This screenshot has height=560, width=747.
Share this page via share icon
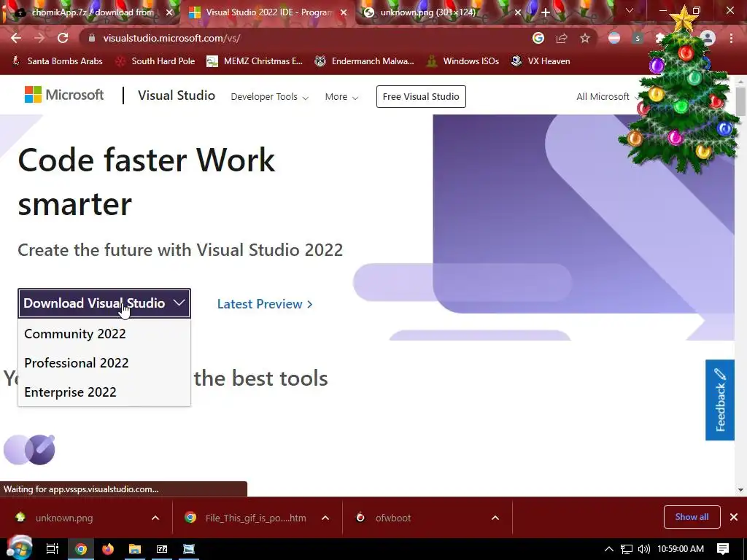562,38
